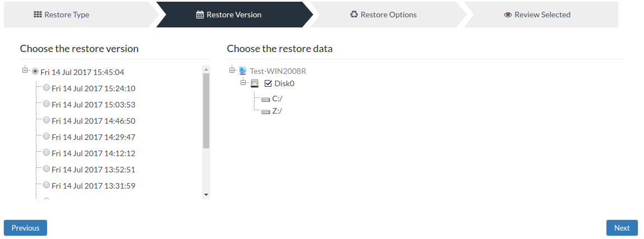
Task: Select the C:/ drive icon
Action: pos(266,99)
